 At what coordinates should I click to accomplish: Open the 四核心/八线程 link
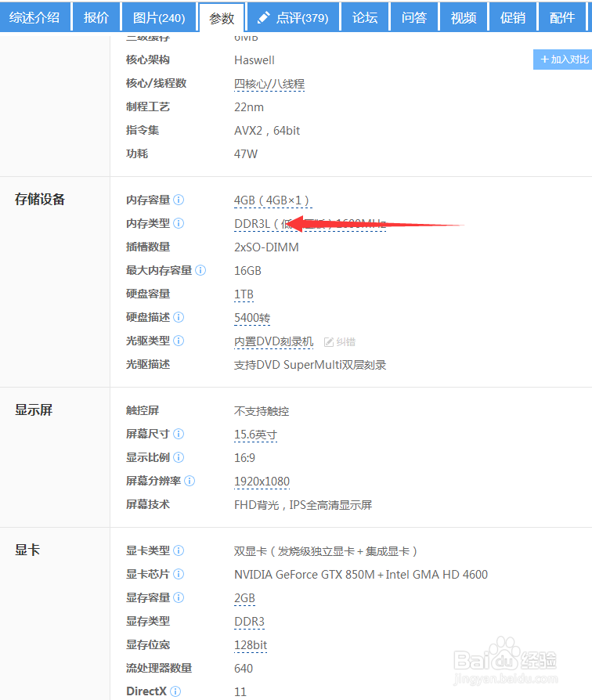[x=269, y=84]
